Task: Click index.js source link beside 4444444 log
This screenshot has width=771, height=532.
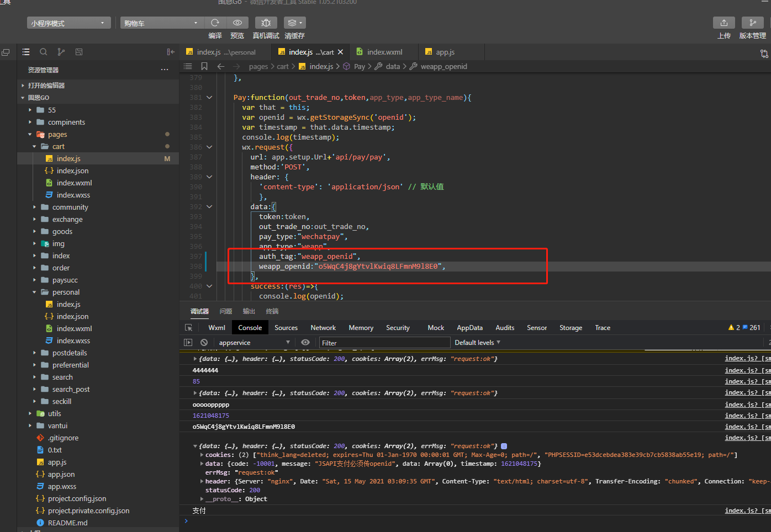Action: click(742, 370)
